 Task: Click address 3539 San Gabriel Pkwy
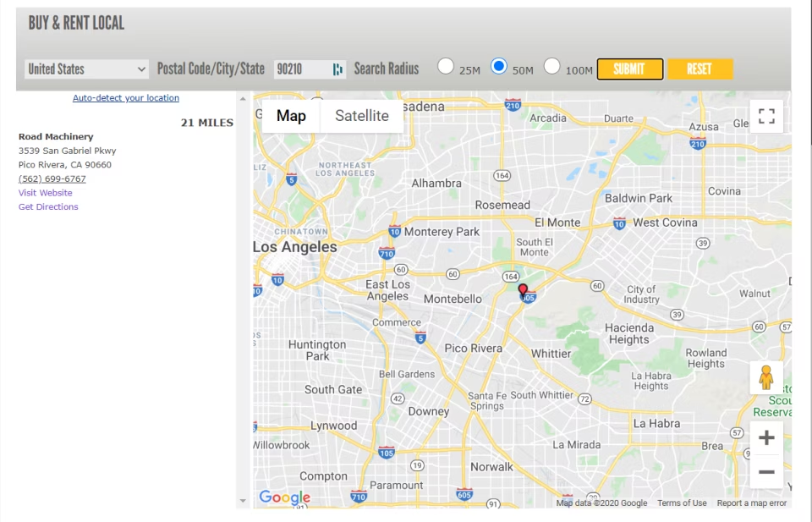coord(68,151)
